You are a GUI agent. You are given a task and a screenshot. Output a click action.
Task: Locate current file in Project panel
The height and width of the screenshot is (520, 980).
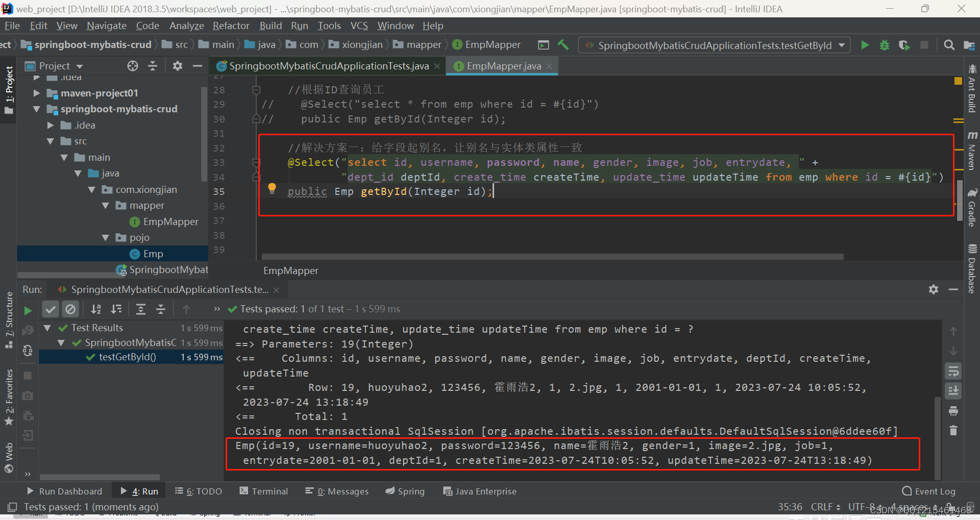tap(133, 66)
